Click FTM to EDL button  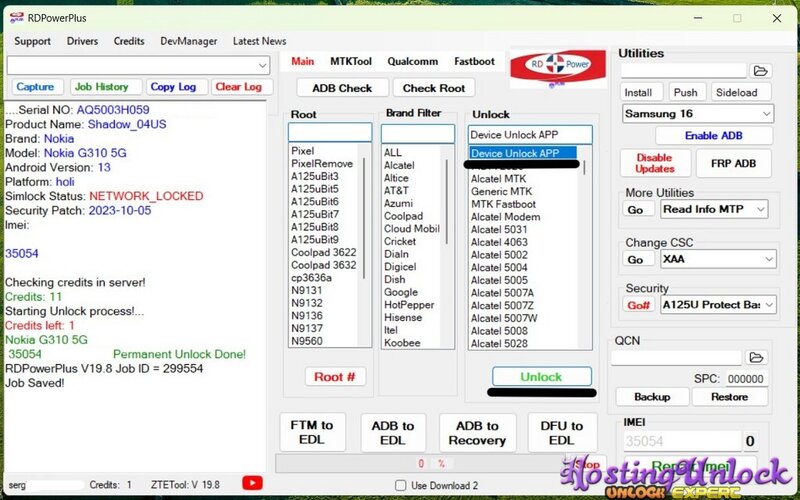pyautogui.click(x=312, y=433)
